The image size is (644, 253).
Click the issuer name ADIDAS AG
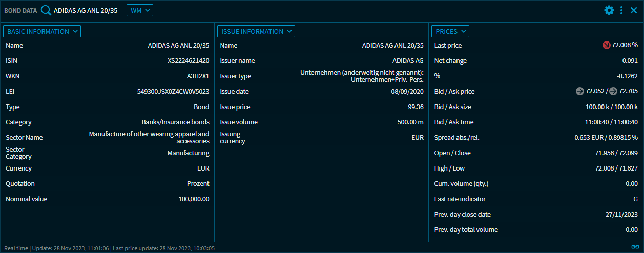408,61
